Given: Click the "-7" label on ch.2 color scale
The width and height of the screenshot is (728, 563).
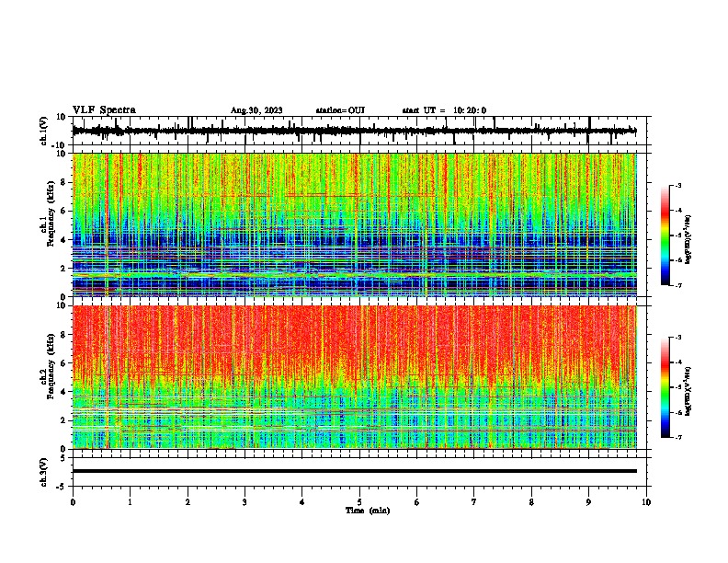Looking at the screenshot, I should point(678,437).
